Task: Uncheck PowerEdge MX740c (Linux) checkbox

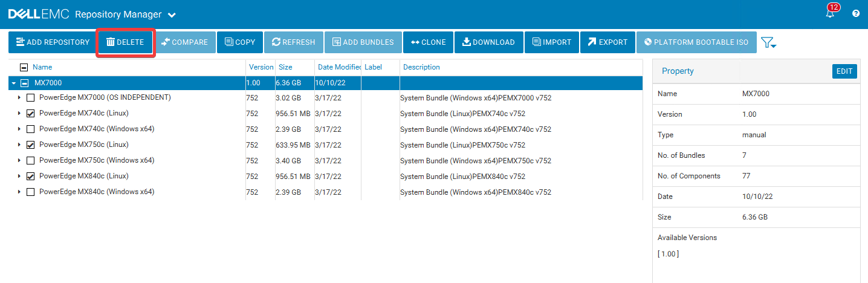Action: [x=30, y=113]
